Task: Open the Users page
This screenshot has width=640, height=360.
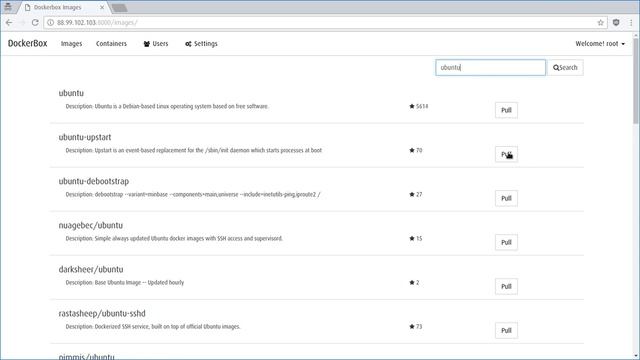Action: tap(156, 44)
